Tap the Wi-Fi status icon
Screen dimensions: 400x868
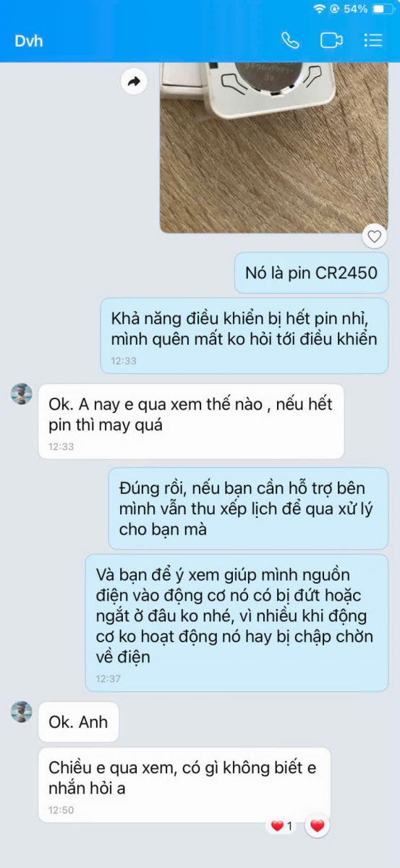point(319,9)
